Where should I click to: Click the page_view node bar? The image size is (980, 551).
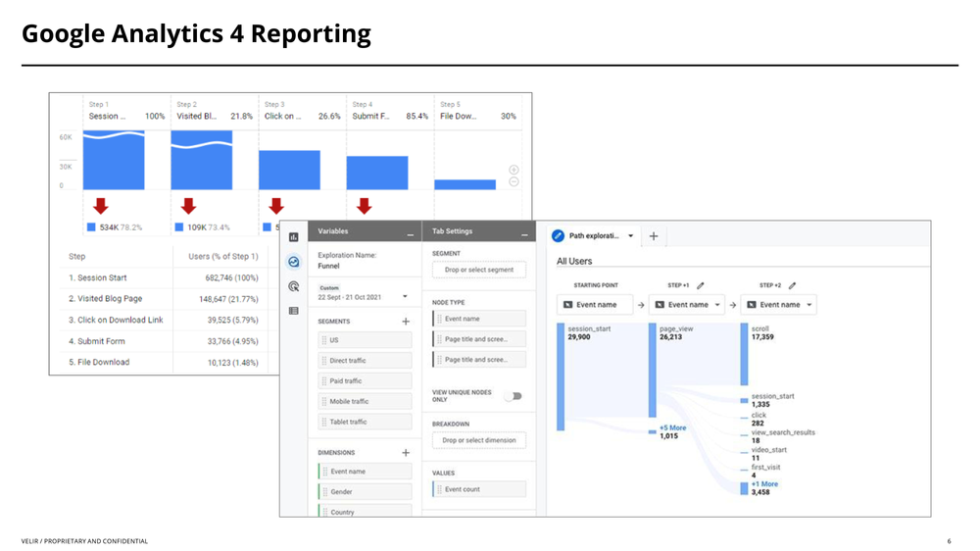pos(653,371)
